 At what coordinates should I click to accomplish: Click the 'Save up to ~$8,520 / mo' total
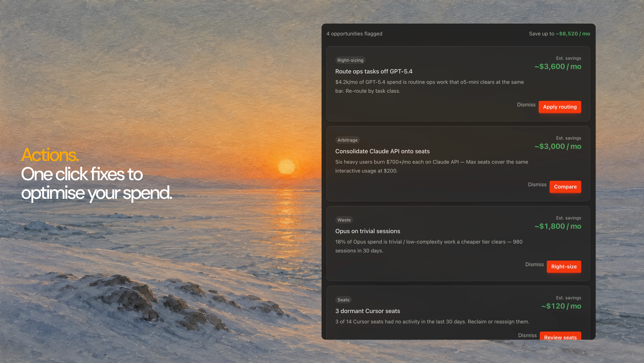point(560,34)
